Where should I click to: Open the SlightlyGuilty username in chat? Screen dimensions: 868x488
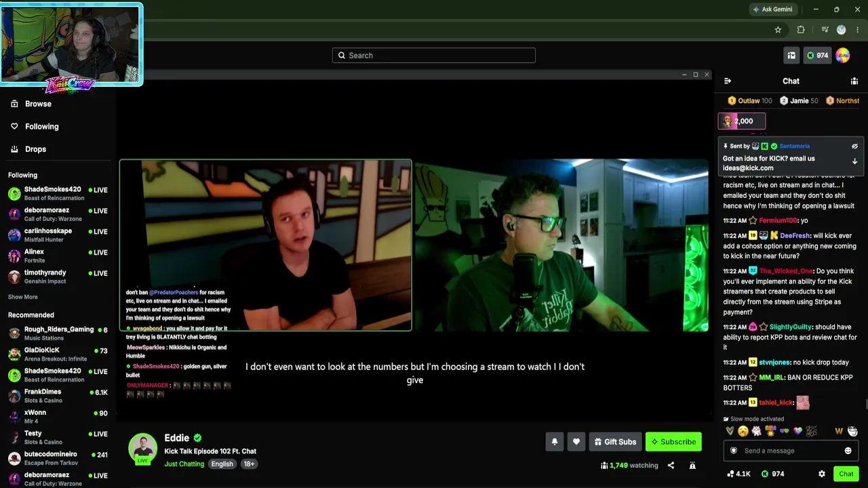click(x=791, y=327)
